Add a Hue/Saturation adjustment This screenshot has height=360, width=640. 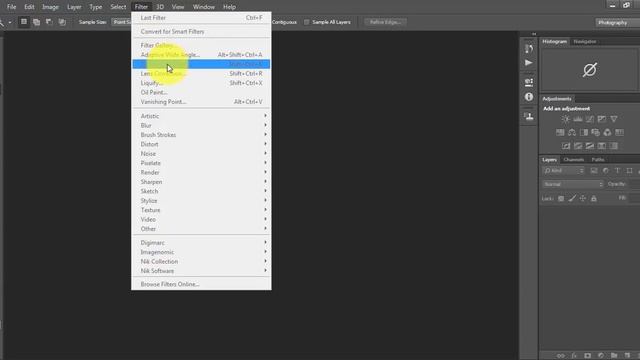(560, 133)
